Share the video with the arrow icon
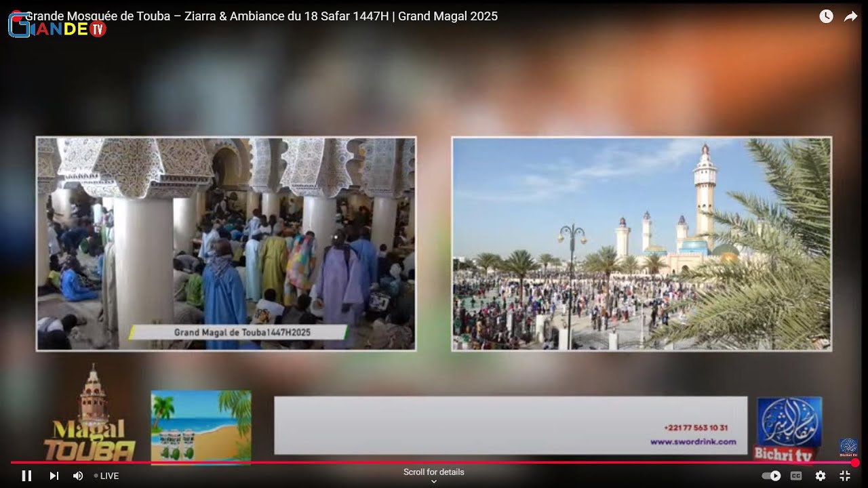This screenshot has width=868, height=488. (x=850, y=16)
